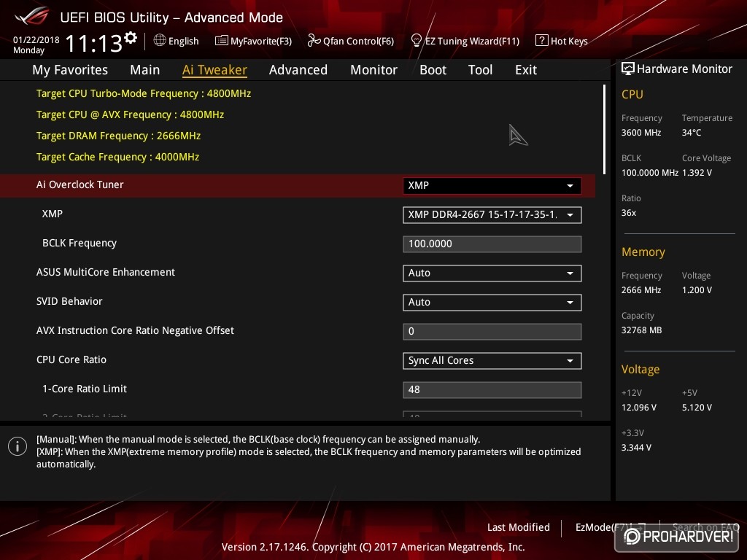Select the 1-Core Ratio Limit label
This screenshot has height=560, width=747.
coord(85,389)
